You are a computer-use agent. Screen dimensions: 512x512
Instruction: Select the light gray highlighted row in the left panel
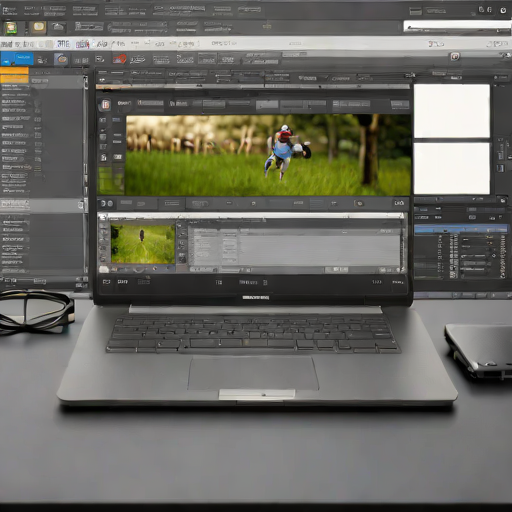coord(42,205)
